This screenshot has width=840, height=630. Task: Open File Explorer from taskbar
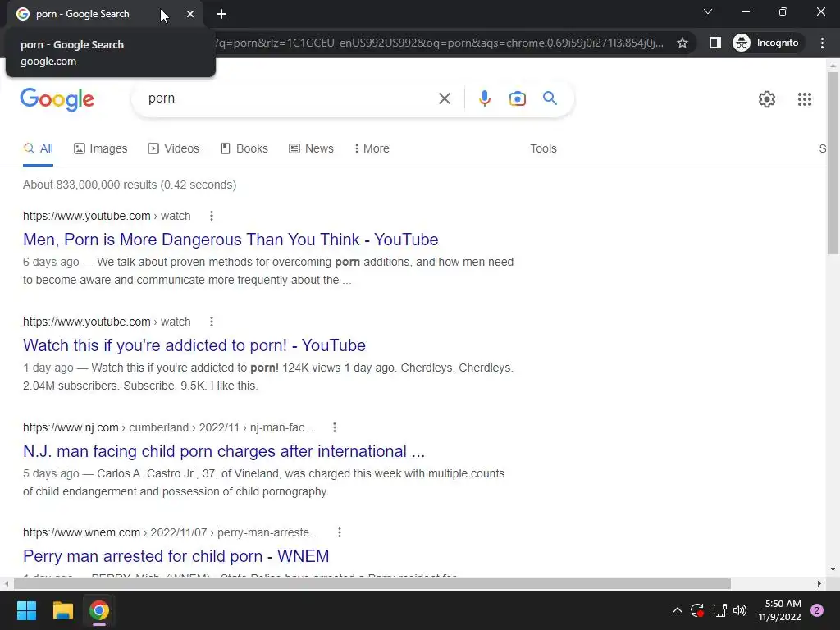pos(62,610)
